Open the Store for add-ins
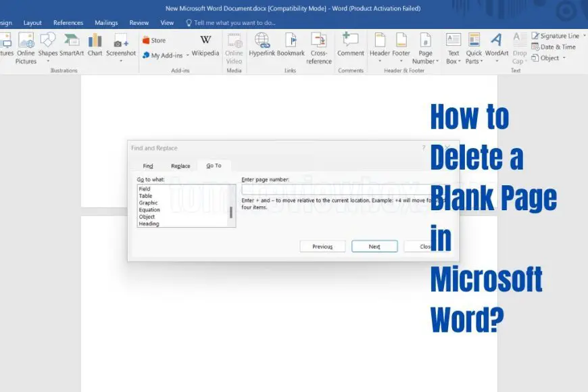Image resolution: width=588 pixels, height=392 pixels. (155, 40)
